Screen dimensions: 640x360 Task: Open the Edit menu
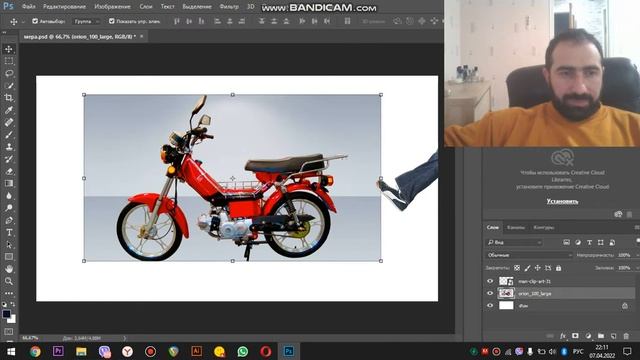click(64, 7)
